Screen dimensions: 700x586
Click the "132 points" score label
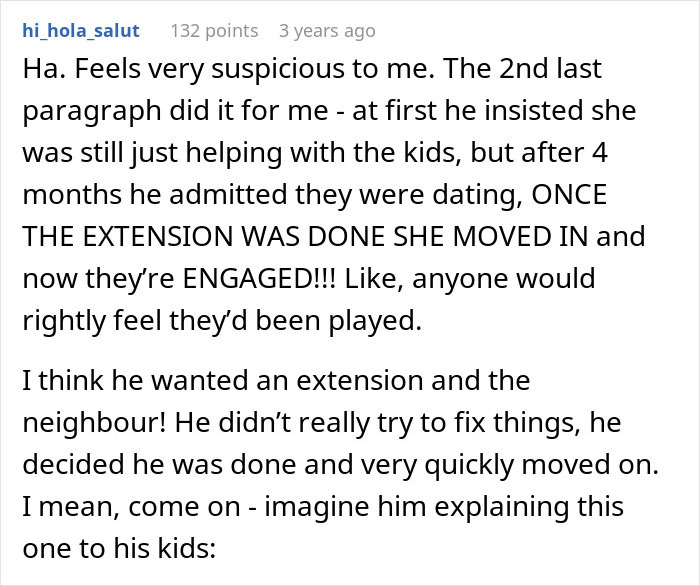[x=214, y=31]
